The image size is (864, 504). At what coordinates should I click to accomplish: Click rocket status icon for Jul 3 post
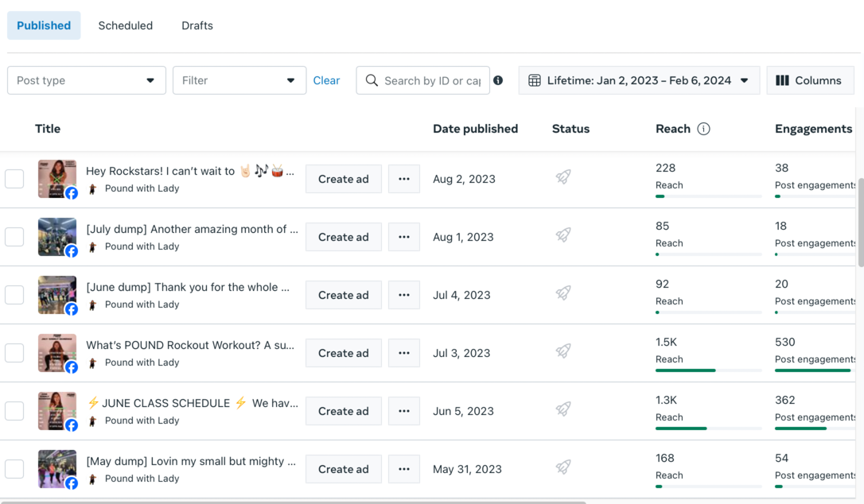pyautogui.click(x=563, y=352)
